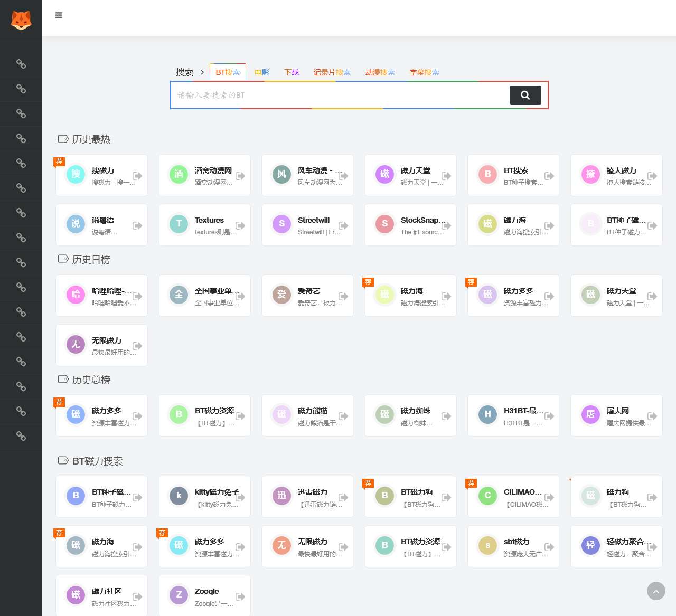The image size is (676, 616).
Task: Open the BT磁力狗 site title
Action: pos(417,492)
